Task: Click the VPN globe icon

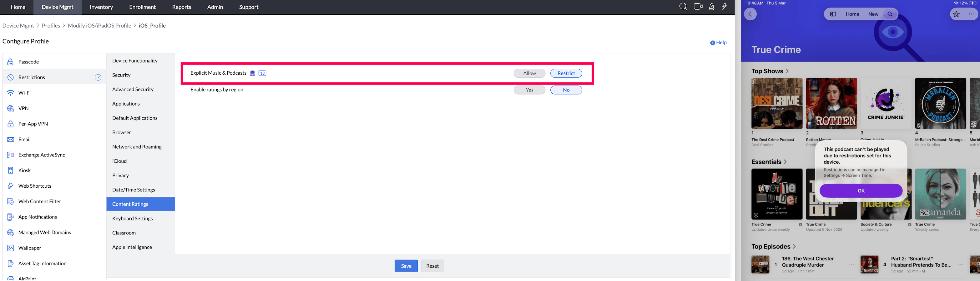Action: pyautogui.click(x=11, y=109)
